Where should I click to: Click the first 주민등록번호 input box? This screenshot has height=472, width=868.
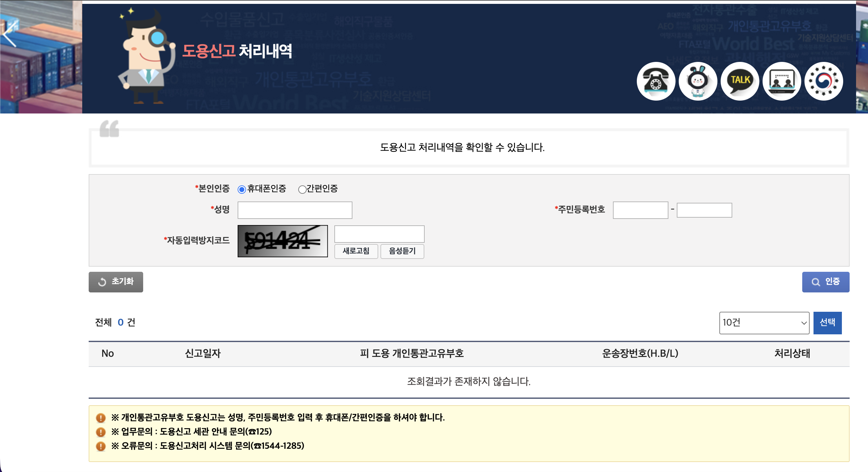(640, 210)
